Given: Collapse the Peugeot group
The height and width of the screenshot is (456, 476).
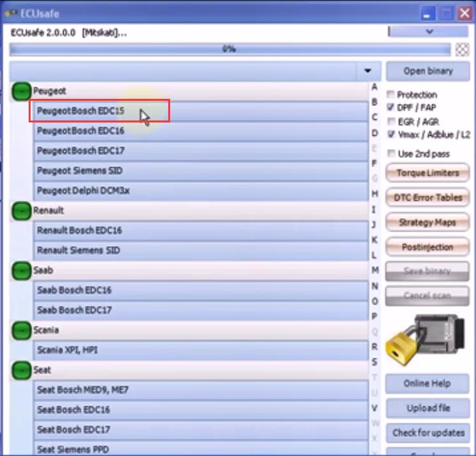Looking at the screenshot, I should point(21,91).
